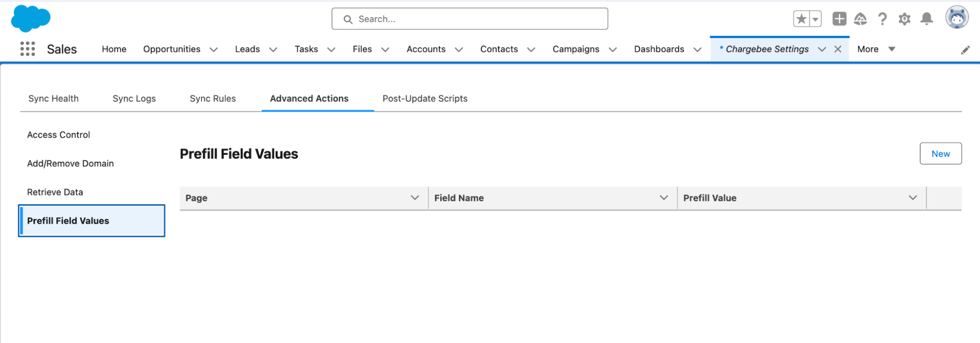Click the user profile avatar

(x=956, y=18)
